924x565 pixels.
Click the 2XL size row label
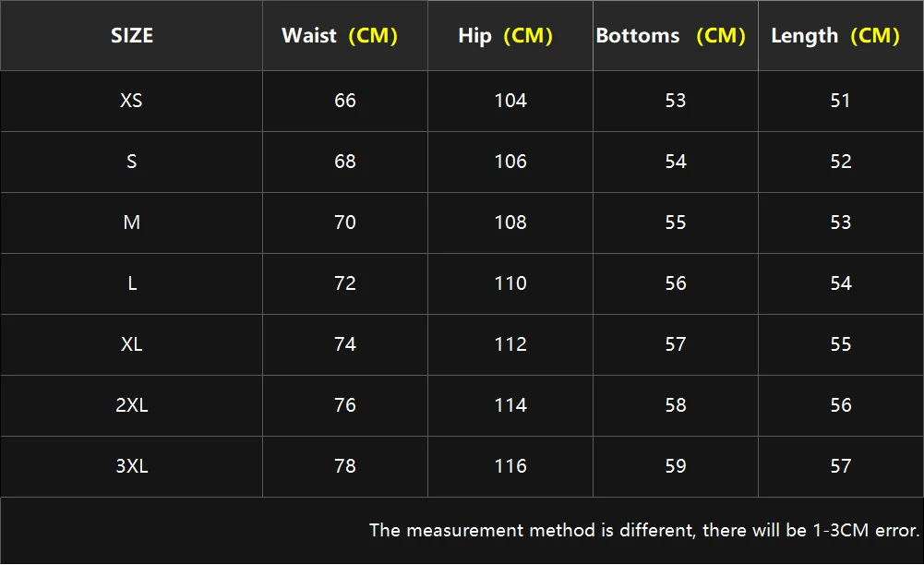[x=132, y=405]
